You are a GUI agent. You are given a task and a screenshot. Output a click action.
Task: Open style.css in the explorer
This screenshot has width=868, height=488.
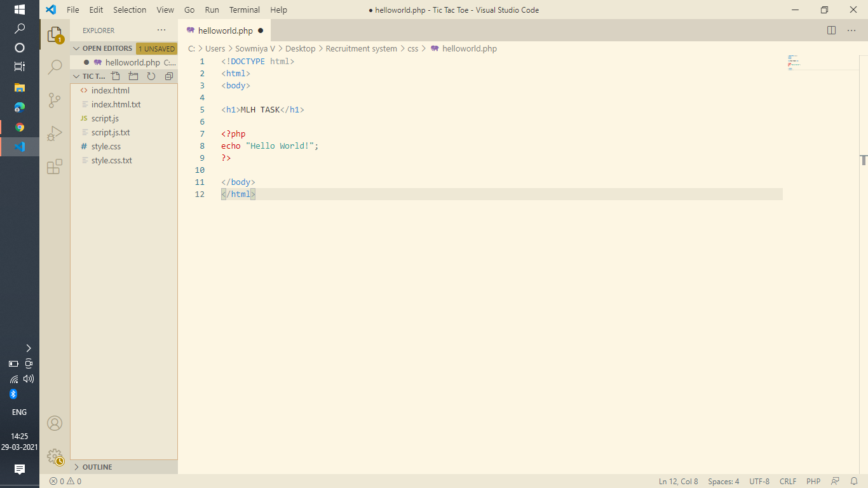(124, 146)
